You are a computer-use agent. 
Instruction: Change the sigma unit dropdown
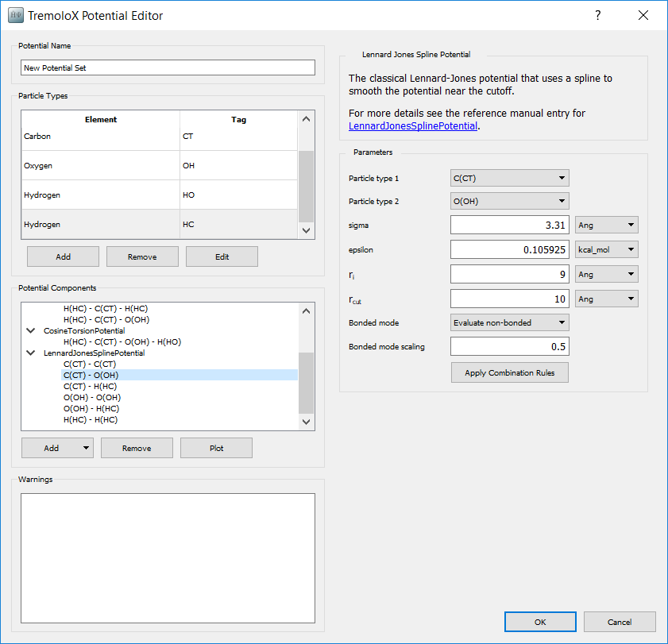pyautogui.click(x=607, y=225)
